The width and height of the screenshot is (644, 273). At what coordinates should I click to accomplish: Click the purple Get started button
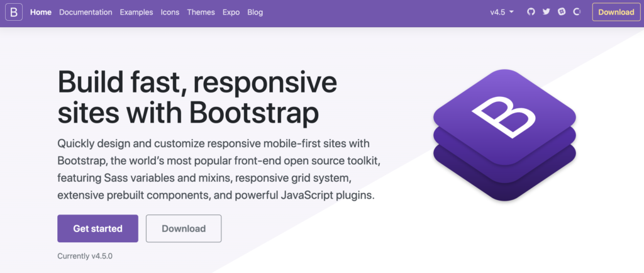[97, 229]
